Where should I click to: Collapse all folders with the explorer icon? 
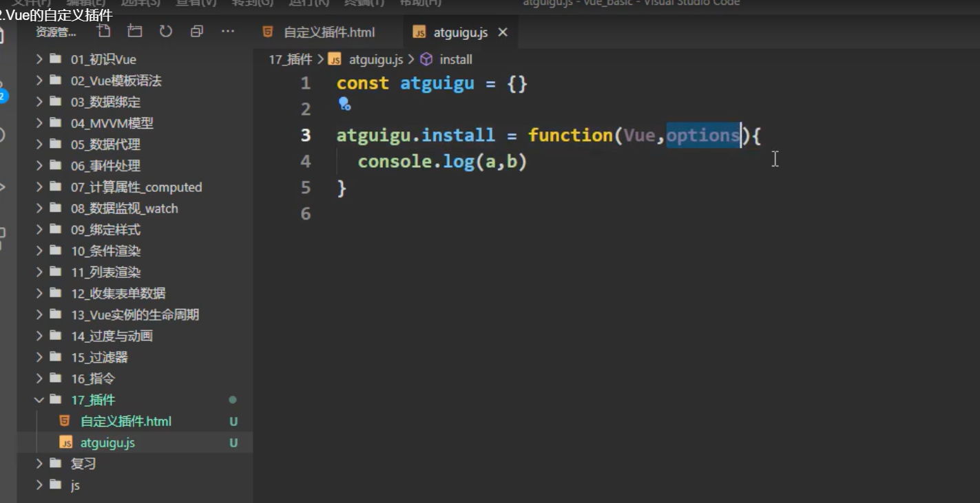[x=197, y=32]
